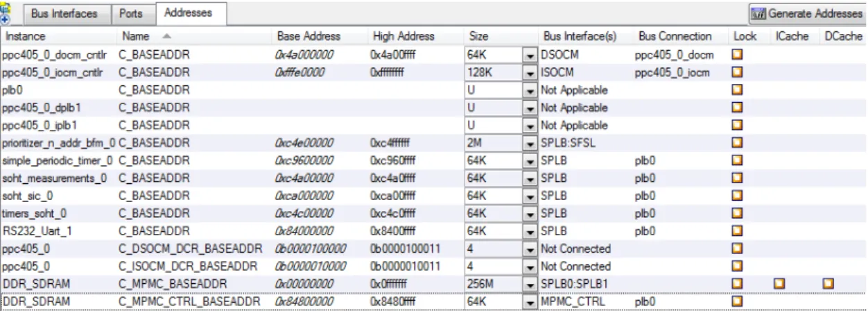The width and height of the screenshot is (868, 311).
Task: Toggle Lock for RS232_Uart_1 row
Action: [738, 230]
